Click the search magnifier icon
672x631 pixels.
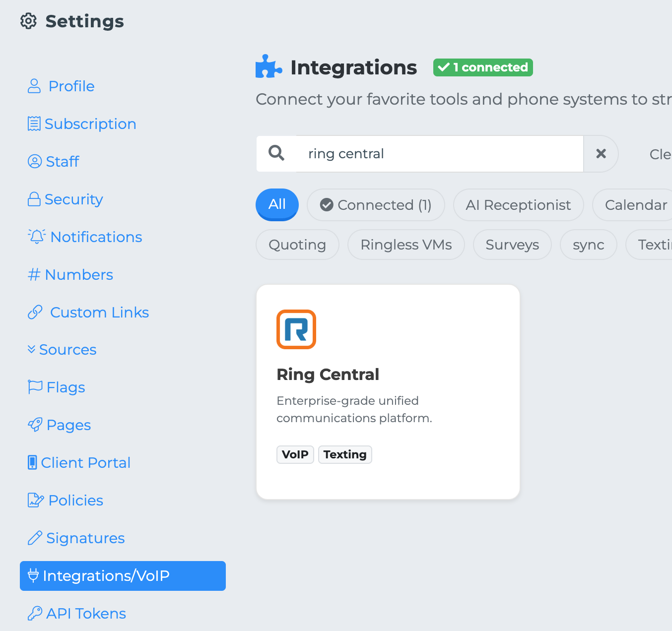[276, 153]
